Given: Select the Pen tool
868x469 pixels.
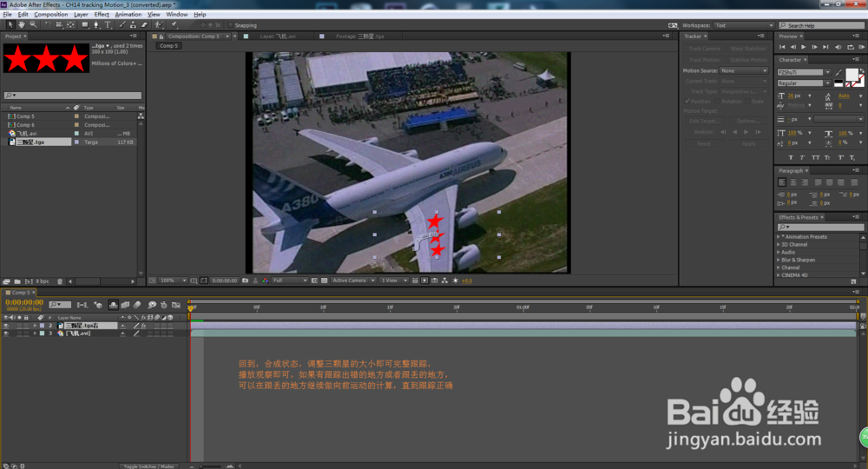Looking at the screenshot, I should coord(96,25).
